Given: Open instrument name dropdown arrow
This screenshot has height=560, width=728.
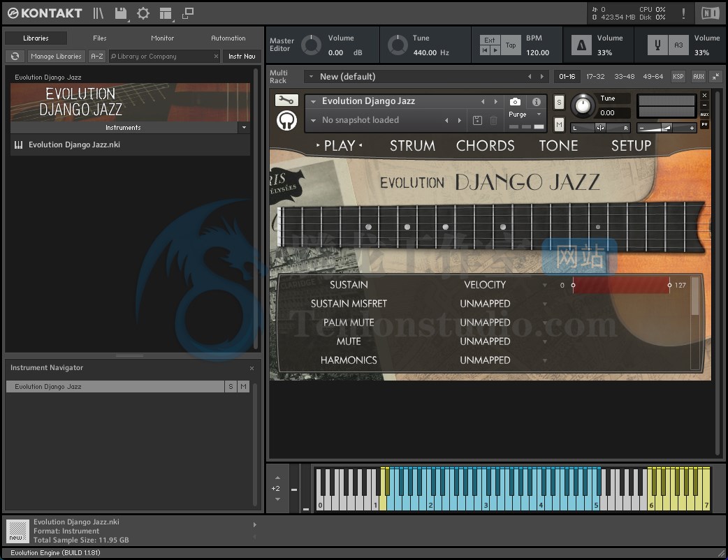Looking at the screenshot, I should (314, 101).
